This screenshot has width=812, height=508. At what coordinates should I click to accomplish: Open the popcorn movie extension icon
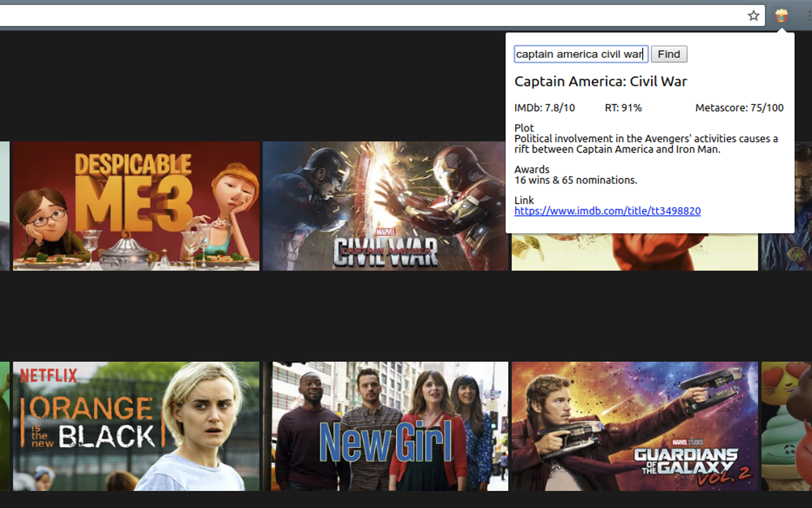click(x=781, y=16)
